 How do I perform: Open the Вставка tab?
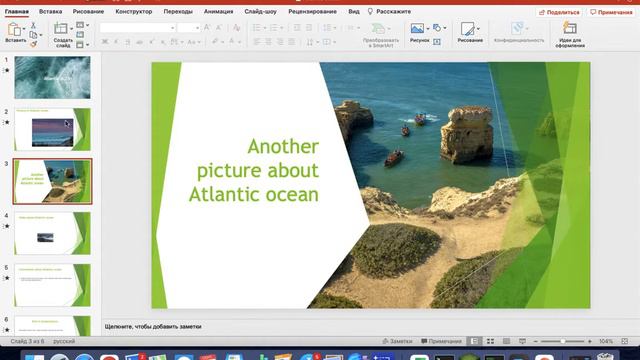51,11
